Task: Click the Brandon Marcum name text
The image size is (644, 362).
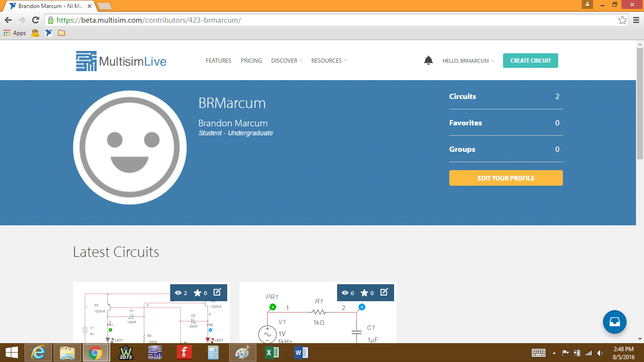Action: pyautogui.click(x=233, y=123)
